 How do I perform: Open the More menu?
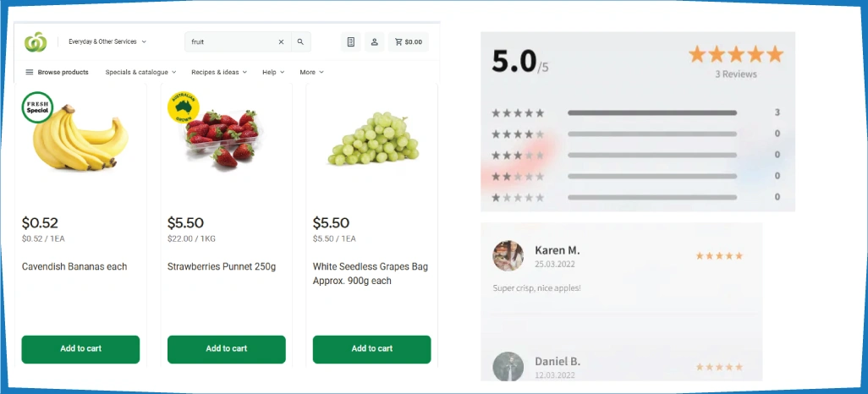pos(311,72)
